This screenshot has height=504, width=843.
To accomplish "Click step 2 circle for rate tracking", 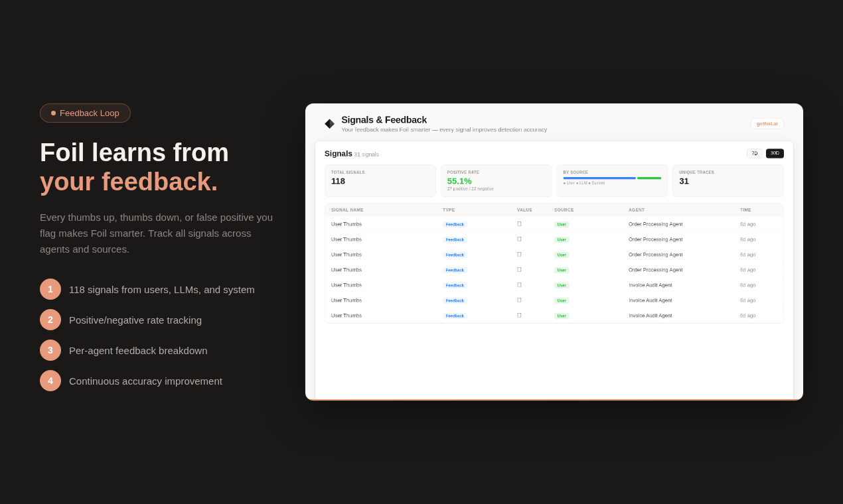I will click(x=50, y=320).
